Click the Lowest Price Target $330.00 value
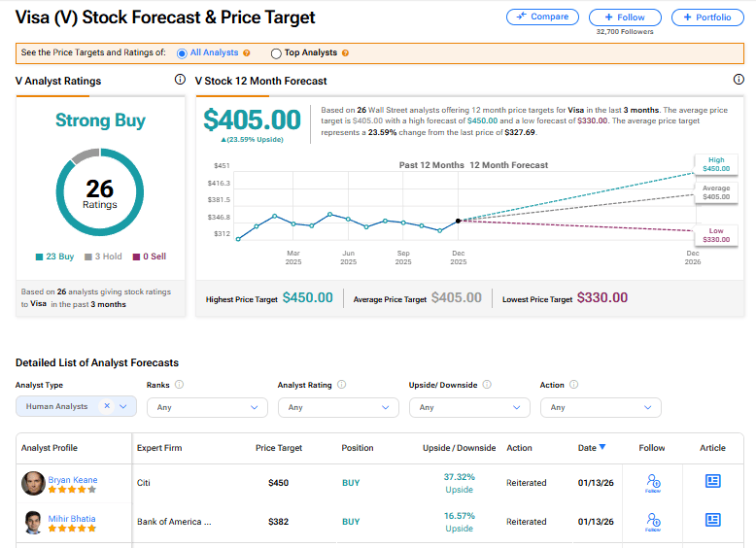This screenshot has height=548, width=756. (602, 298)
